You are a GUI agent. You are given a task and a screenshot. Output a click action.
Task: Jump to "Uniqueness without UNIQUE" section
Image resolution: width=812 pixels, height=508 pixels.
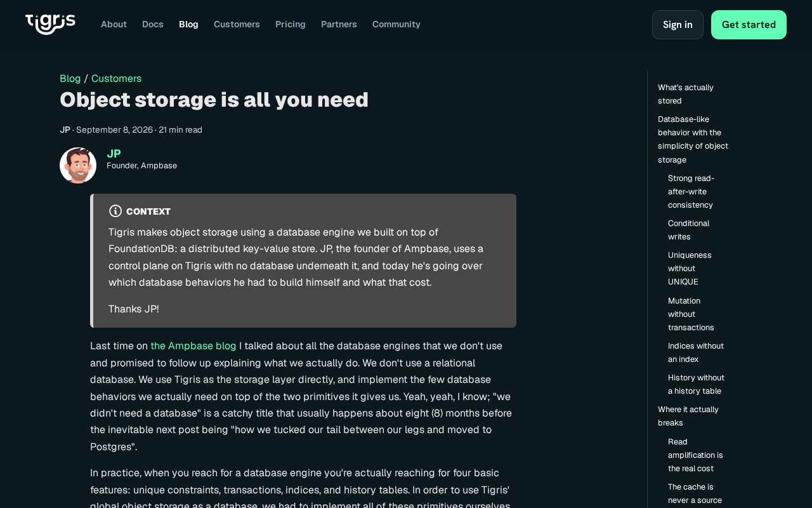[690, 269]
